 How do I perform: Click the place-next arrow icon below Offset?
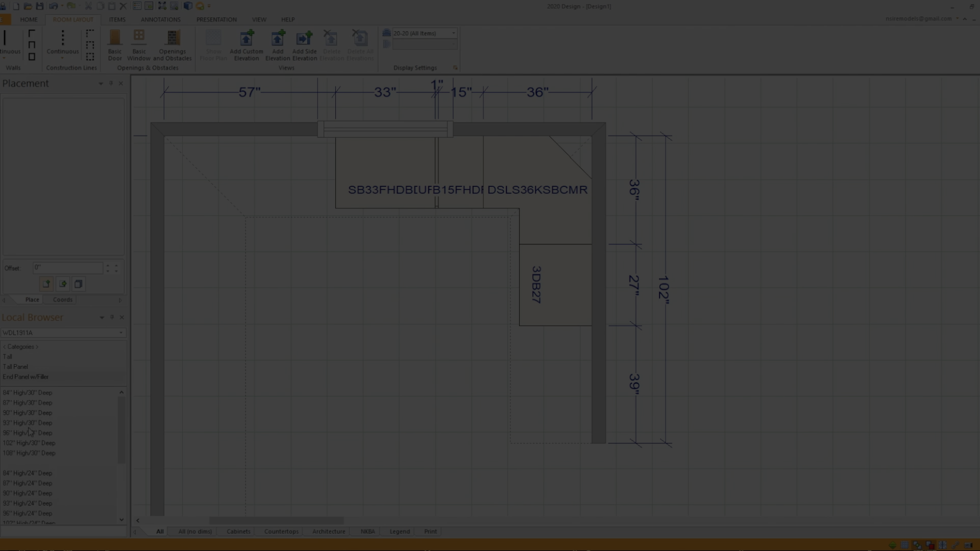click(x=63, y=284)
